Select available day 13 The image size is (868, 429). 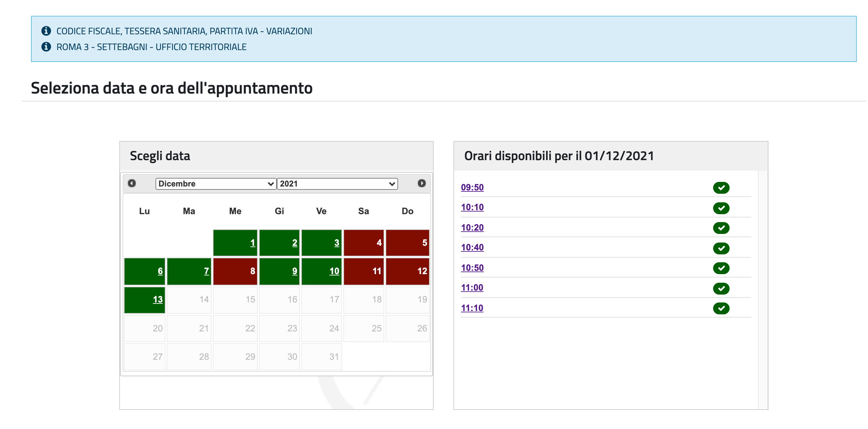145,300
